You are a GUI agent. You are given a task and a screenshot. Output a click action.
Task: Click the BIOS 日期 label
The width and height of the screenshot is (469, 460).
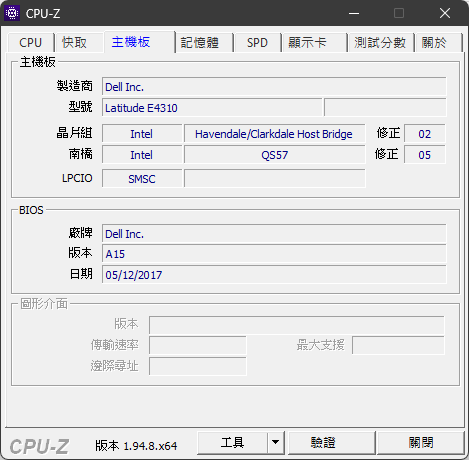click(x=81, y=274)
